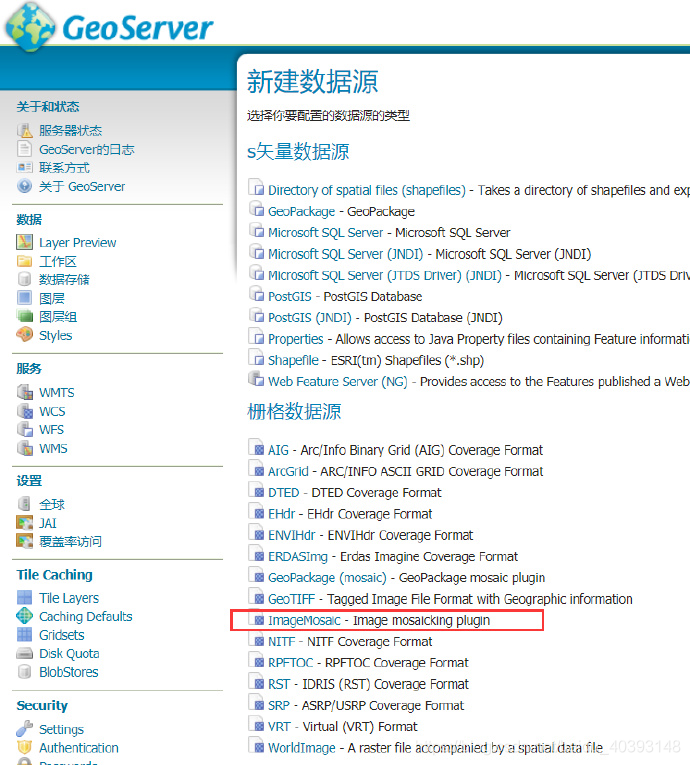Image resolution: width=690 pixels, height=765 pixels.
Task: Open GeoServer的日志 link
Action: [87, 149]
